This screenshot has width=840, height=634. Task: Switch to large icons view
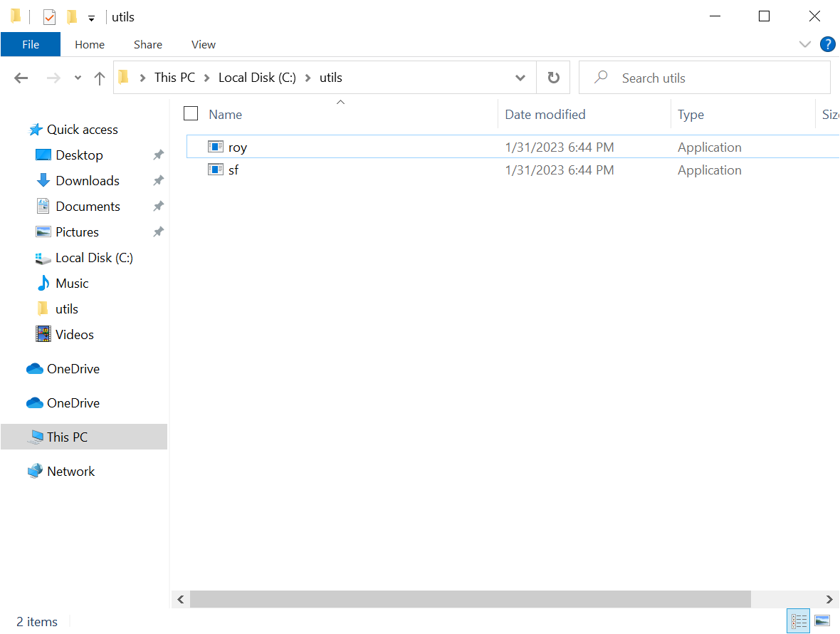(821, 621)
